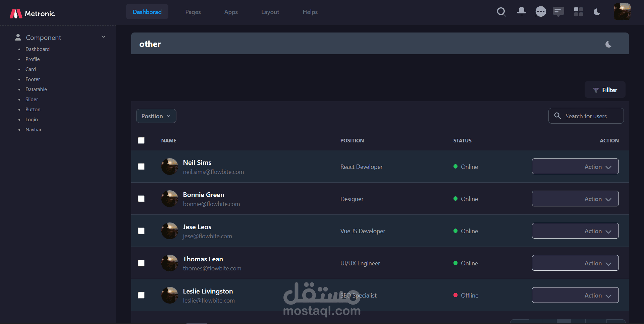Click the Offline status for Leslie Livingston
The image size is (644, 324).
click(x=466, y=296)
